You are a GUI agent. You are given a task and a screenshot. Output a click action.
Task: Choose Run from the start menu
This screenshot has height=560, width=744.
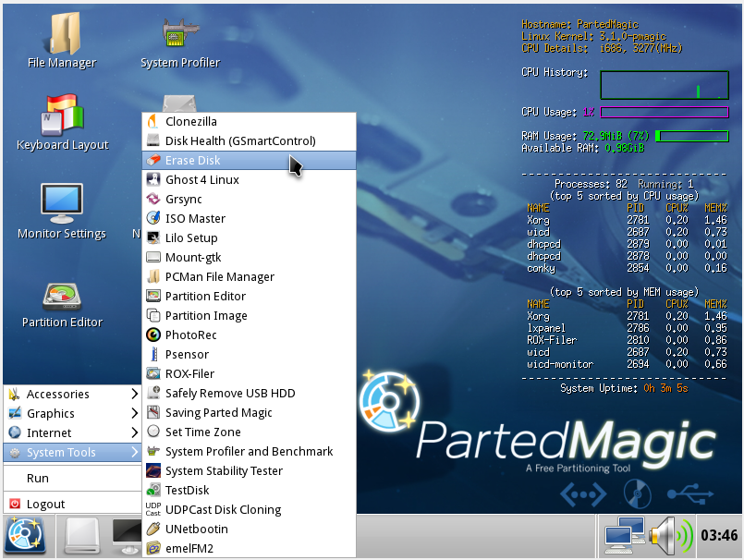(x=73, y=478)
